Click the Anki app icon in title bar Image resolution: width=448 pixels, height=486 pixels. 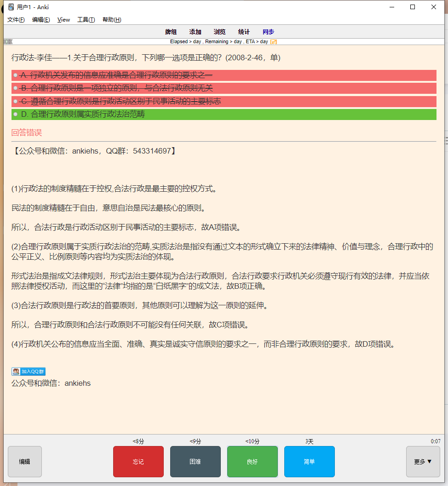pyautogui.click(x=11, y=7)
